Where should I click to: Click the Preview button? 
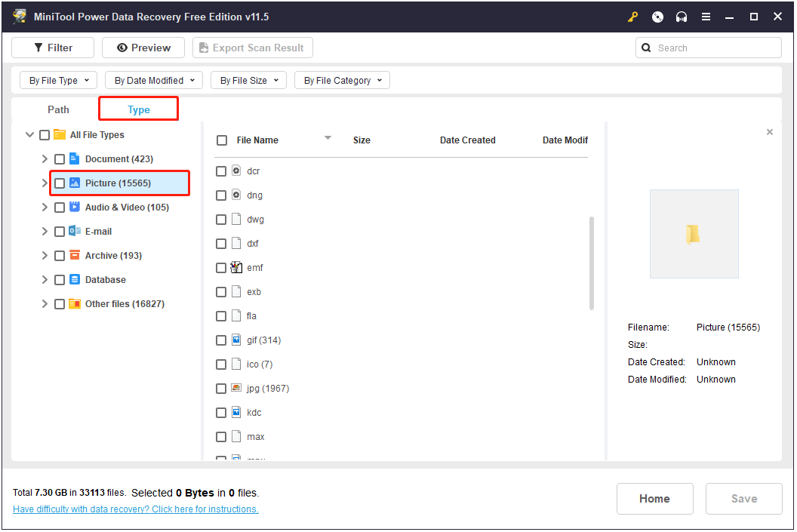coord(143,48)
